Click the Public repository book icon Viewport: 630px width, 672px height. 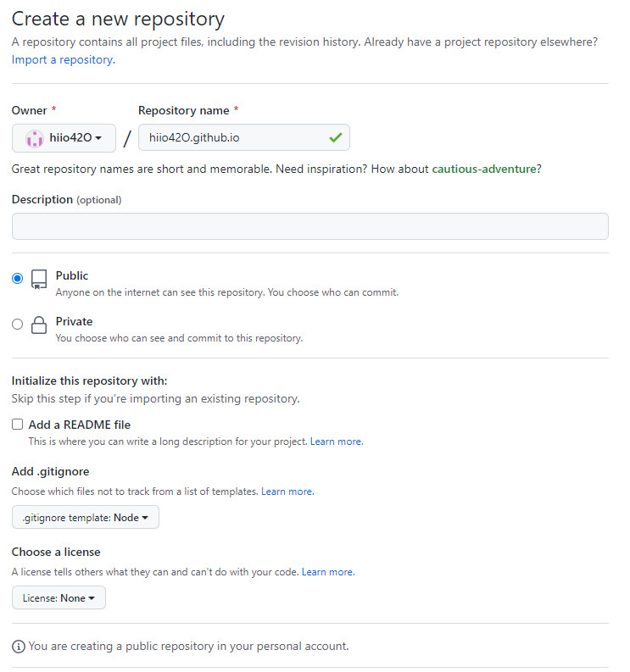[x=39, y=280]
